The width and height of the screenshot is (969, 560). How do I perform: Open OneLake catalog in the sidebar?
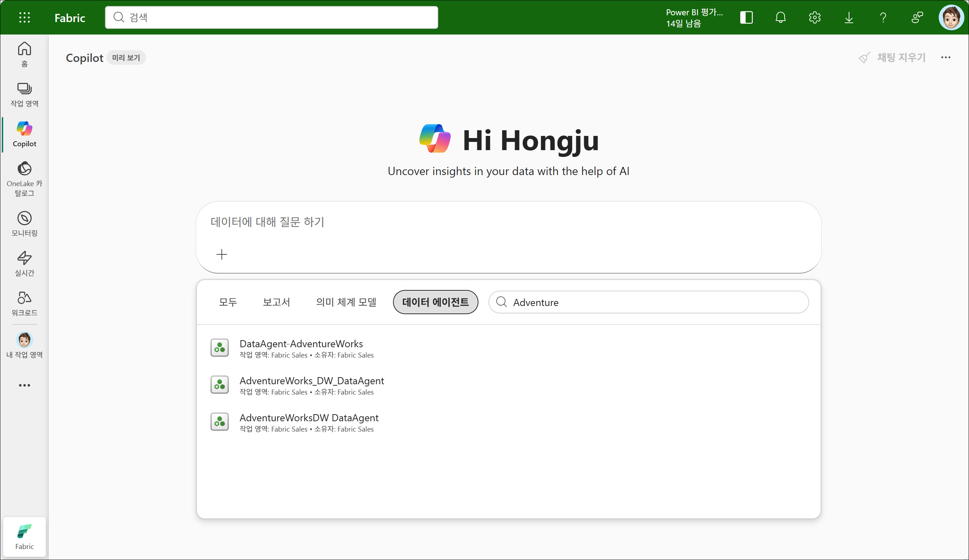(x=24, y=178)
